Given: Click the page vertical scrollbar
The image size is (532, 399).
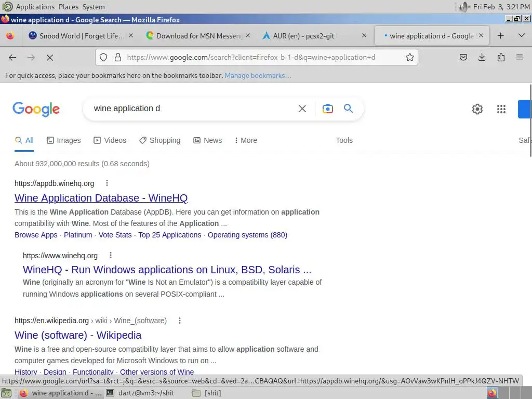Looking at the screenshot, I should click(530, 121).
